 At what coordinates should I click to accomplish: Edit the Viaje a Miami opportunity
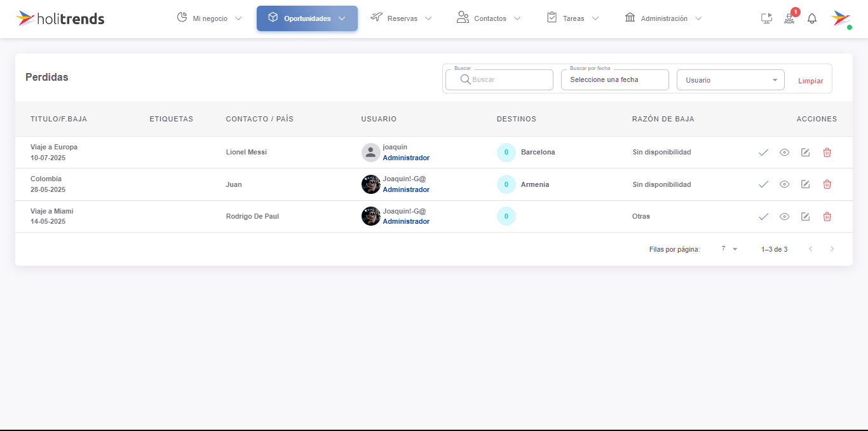point(806,217)
